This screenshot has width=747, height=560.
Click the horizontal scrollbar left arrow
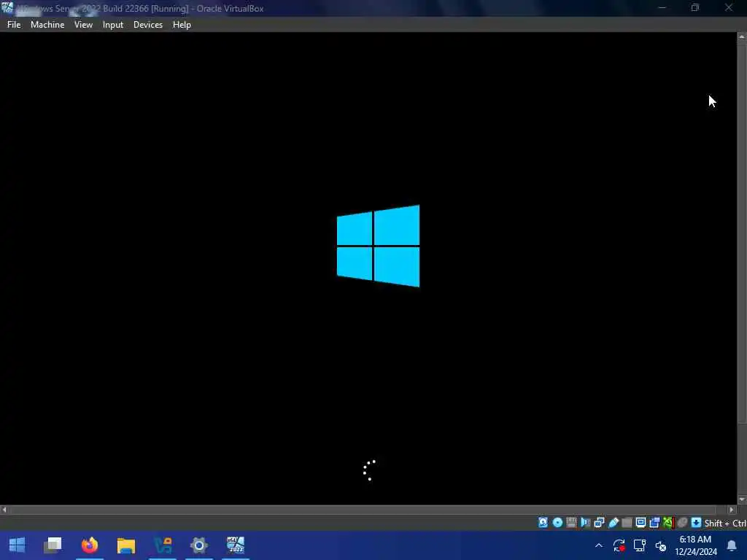click(4, 510)
